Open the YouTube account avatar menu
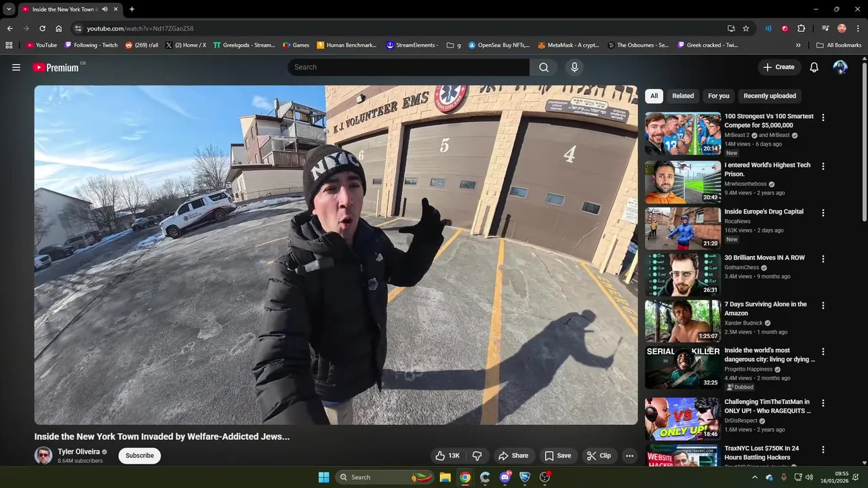 [x=840, y=67]
